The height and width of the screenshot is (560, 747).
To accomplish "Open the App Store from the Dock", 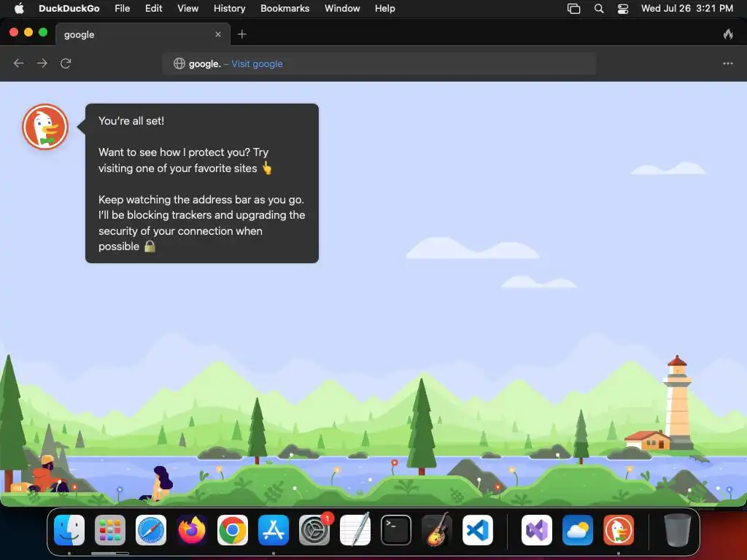I will click(274, 530).
